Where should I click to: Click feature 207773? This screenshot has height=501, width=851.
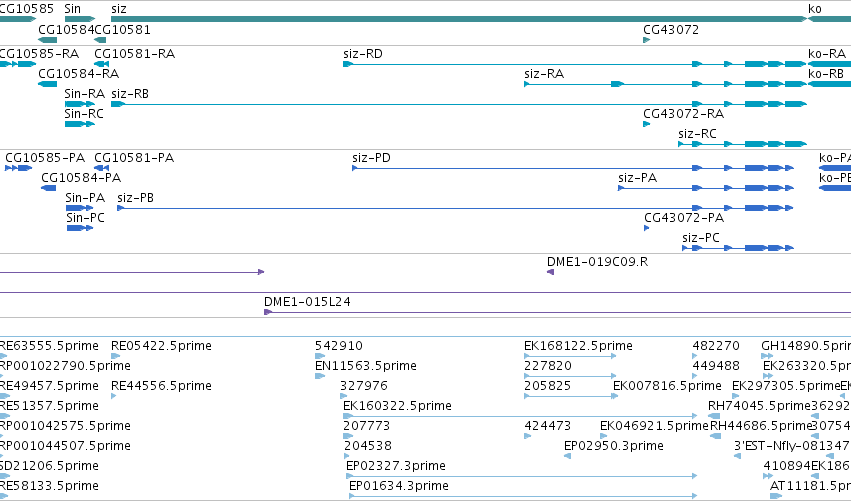click(366, 426)
